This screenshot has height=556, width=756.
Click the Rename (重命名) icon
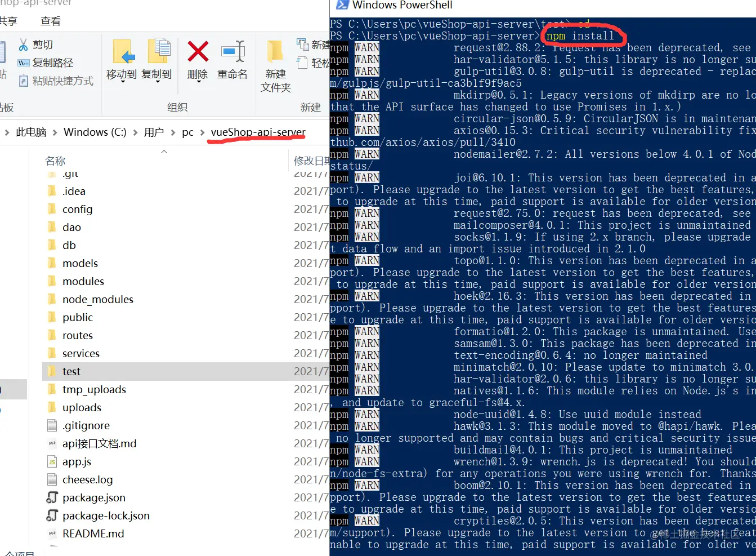coord(233,51)
